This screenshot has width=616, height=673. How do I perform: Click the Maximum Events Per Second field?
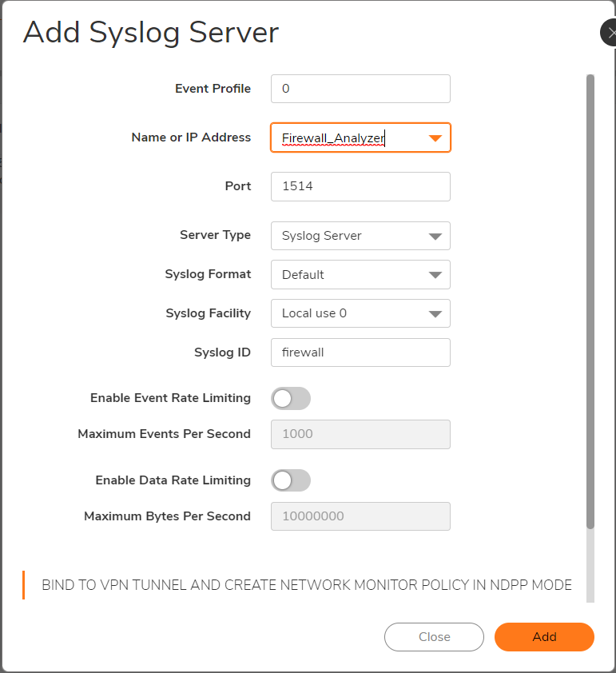click(x=360, y=434)
